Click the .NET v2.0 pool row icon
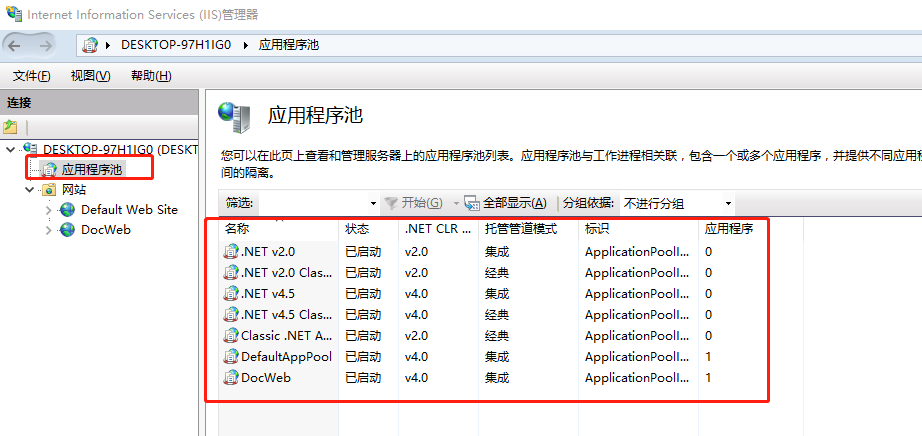 [231, 252]
